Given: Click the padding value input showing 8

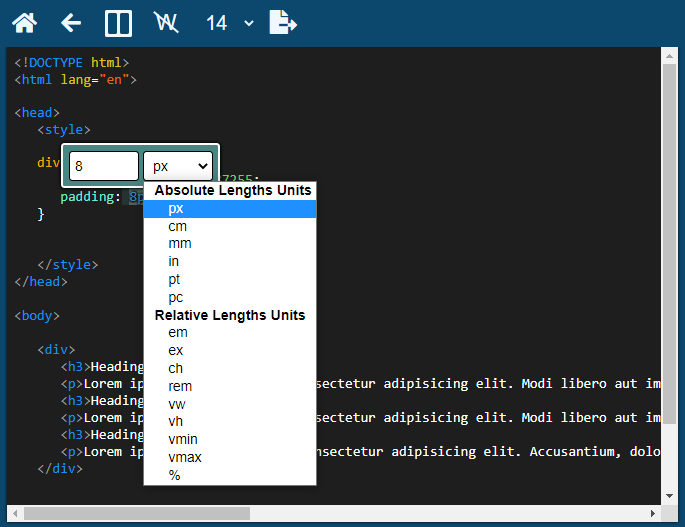Looking at the screenshot, I should click(104, 166).
